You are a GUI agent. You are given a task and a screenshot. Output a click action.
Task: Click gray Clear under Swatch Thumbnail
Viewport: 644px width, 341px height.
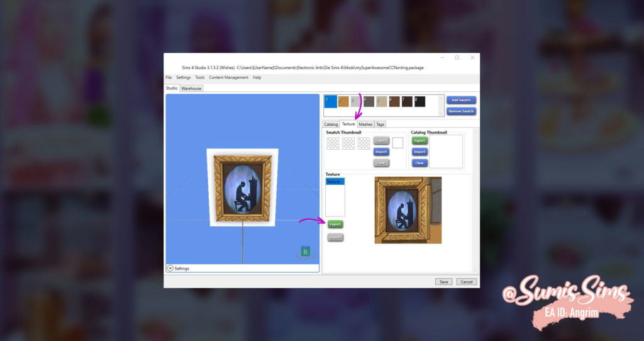[381, 163]
